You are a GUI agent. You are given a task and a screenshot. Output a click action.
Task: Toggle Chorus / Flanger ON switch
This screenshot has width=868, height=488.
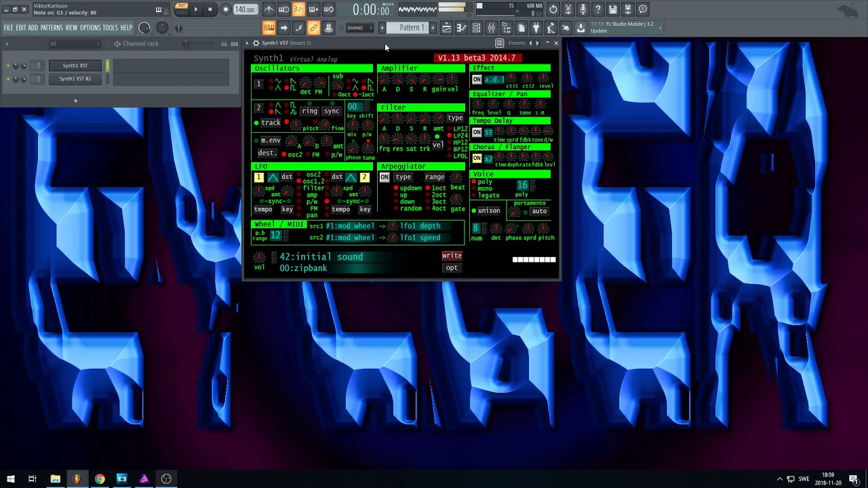click(477, 159)
